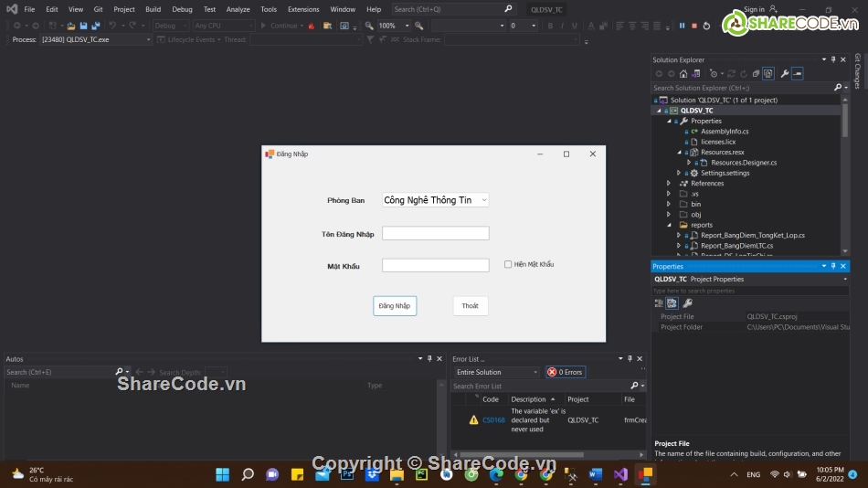The image size is (868, 488).
Task: Click the Tên Đăng Nhập text field
Action: point(435,234)
